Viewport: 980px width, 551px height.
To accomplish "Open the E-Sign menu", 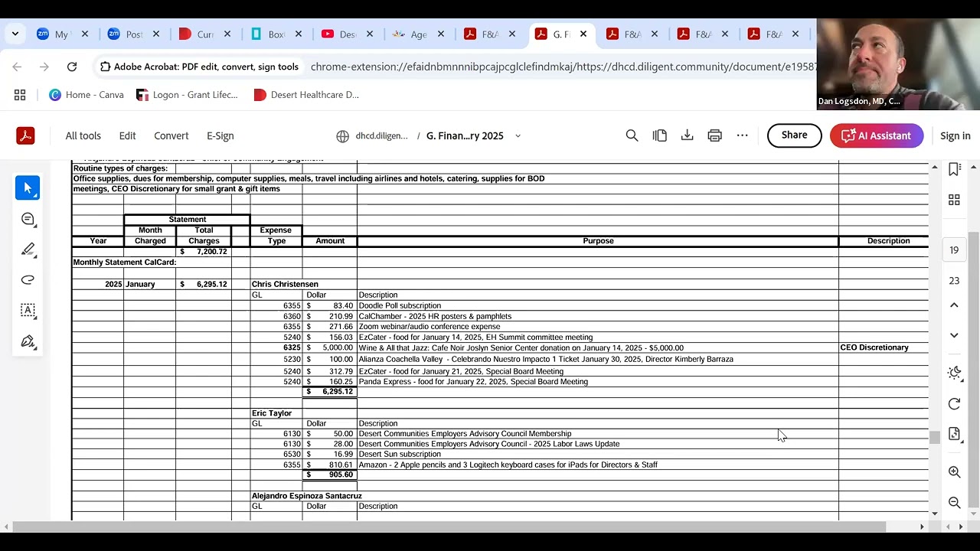I will pyautogui.click(x=220, y=135).
